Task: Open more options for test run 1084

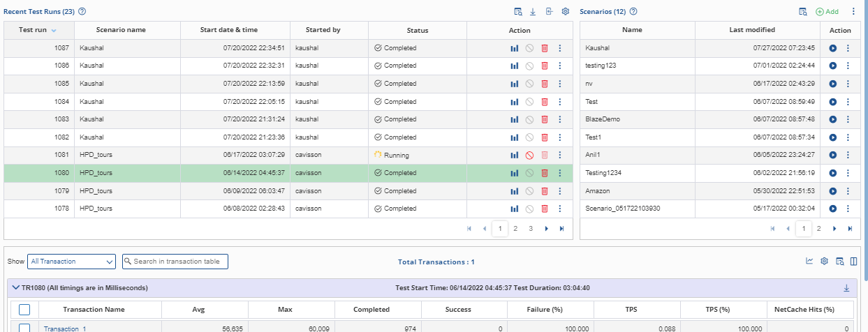Action: pyautogui.click(x=559, y=102)
